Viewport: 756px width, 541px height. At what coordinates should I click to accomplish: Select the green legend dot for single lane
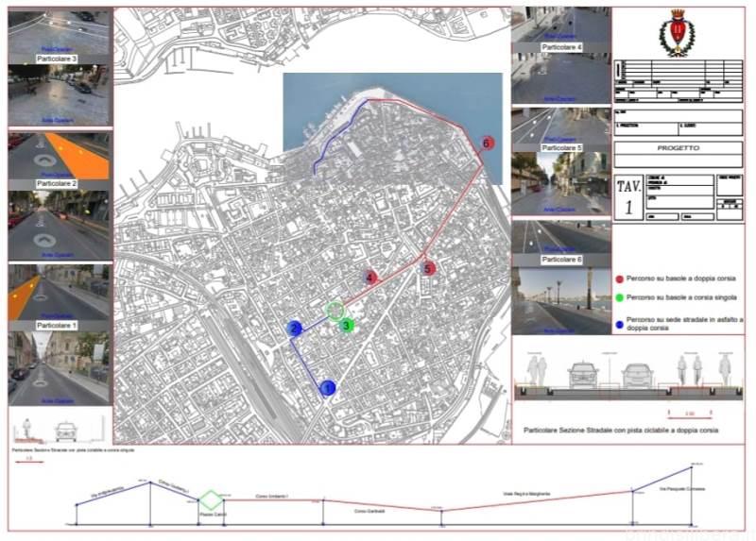(x=618, y=299)
